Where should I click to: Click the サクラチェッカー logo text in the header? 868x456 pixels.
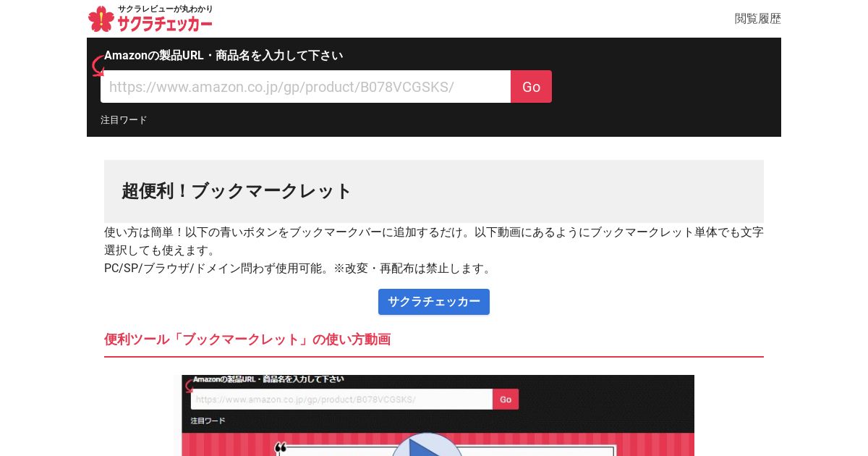(x=165, y=24)
